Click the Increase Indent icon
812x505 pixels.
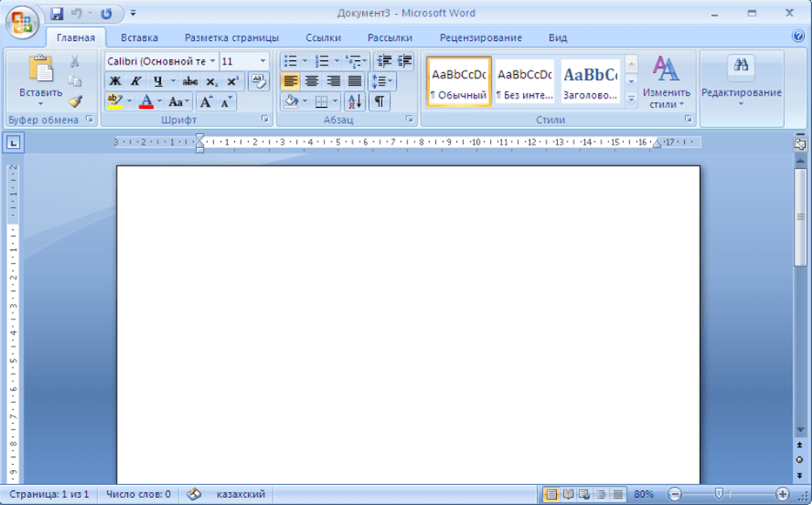click(x=405, y=61)
